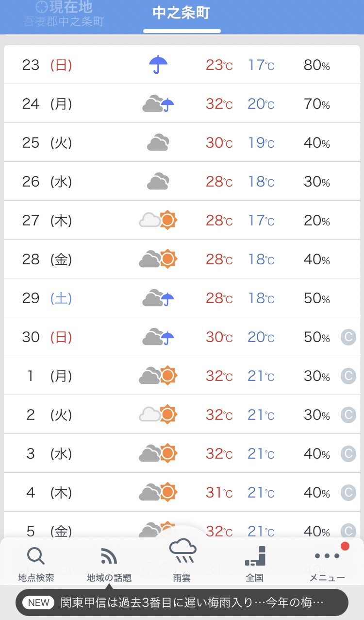This screenshot has height=620, width=364.
Task: Tap the cloud icon for 25 (火)
Action: coord(158,142)
